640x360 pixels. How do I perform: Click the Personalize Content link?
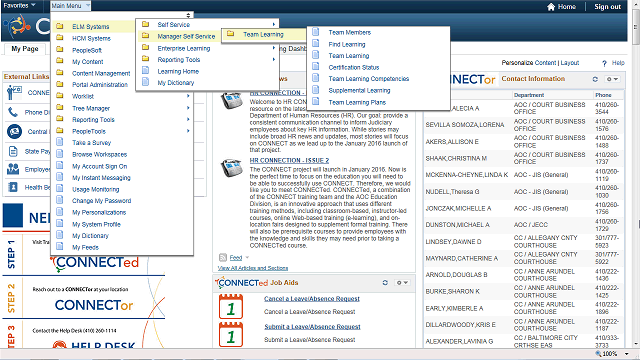point(529,63)
